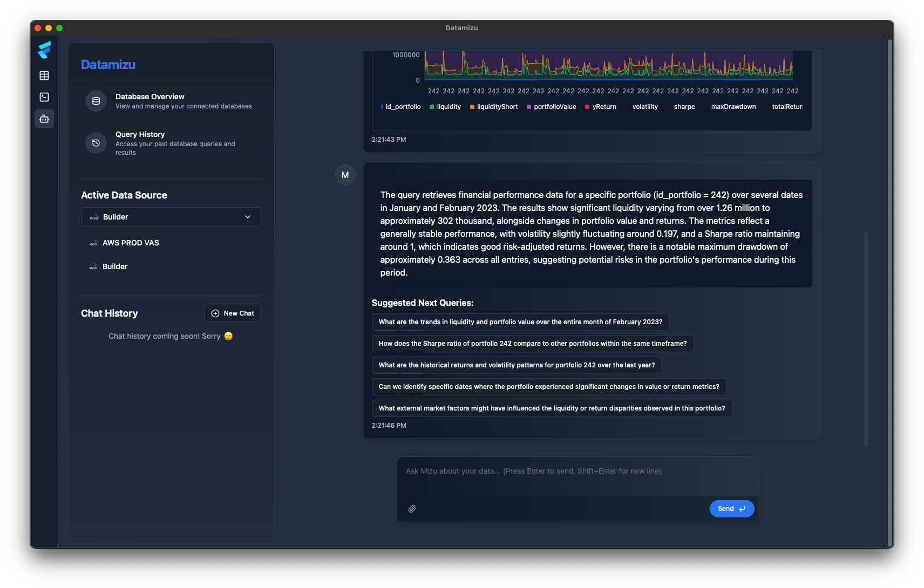Click the plus icon in New Chat
This screenshot has width=924, height=588.
pyautogui.click(x=215, y=313)
